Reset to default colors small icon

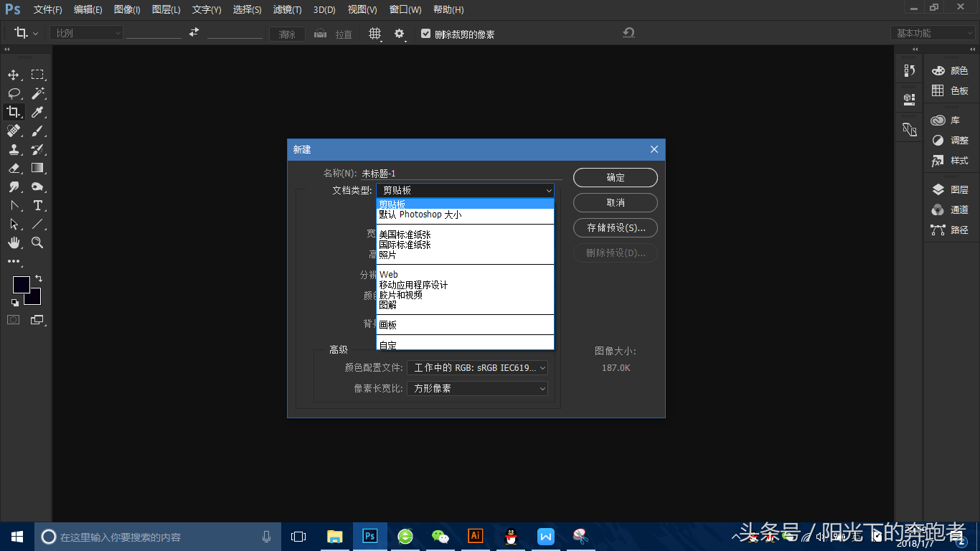(x=15, y=303)
